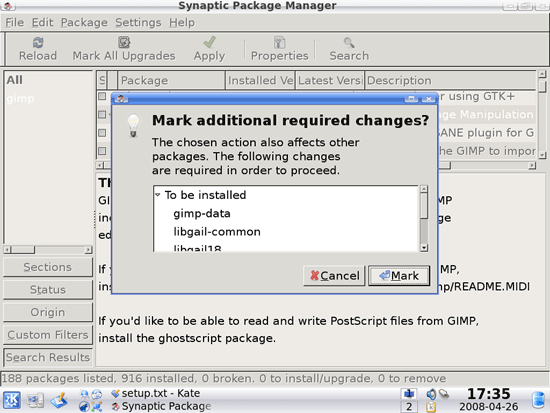Click the package list scroll-up arrow
This screenshot has height=413, width=550.
(x=542, y=74)
